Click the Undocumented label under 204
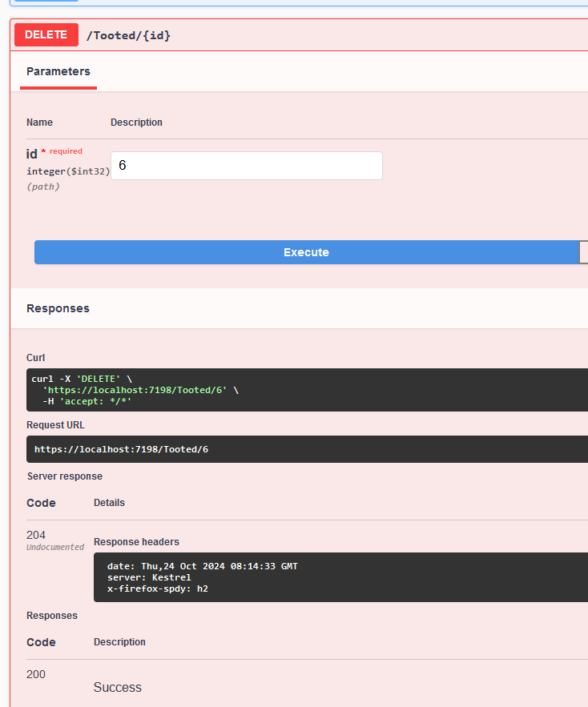The width and height of the screenshot is (588, 707). coord(55,547)
